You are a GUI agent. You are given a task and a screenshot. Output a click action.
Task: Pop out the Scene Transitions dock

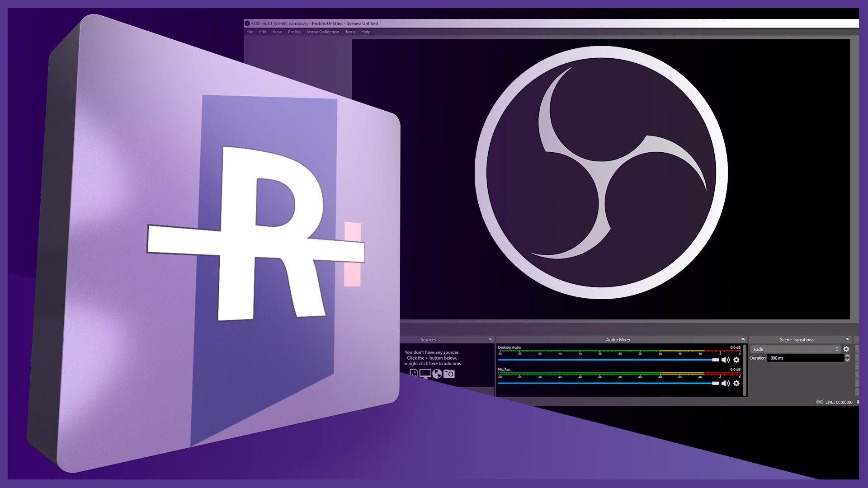(848, 340)
